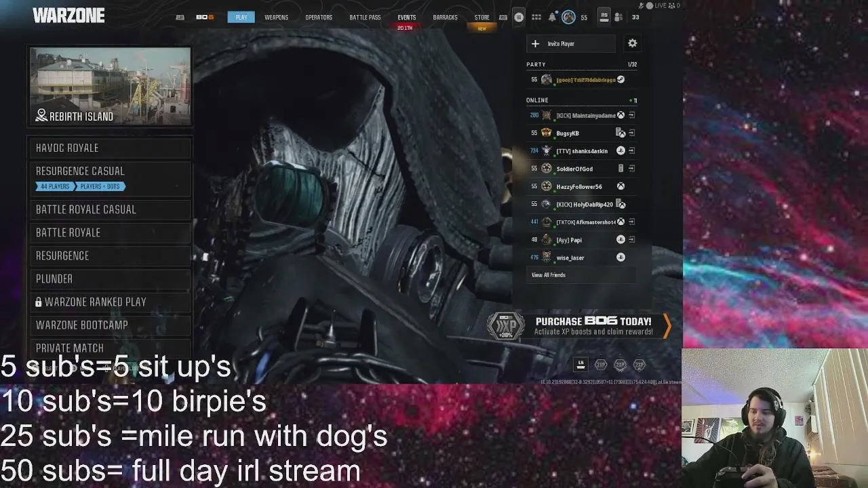
Task: Open the player profile avatar in top bar
Action: pyautogui.click(x=568, y=17)
